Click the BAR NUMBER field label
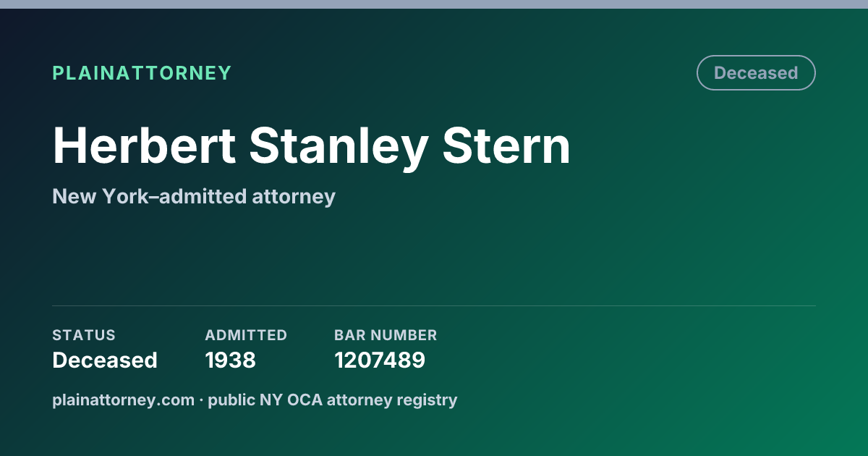The width and height of the screenshot is (868, 456). (x=386, y=335)
